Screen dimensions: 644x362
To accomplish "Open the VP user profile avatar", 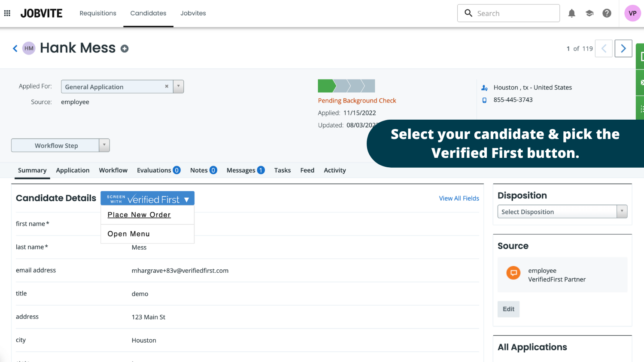I will [x=632, y=13].
